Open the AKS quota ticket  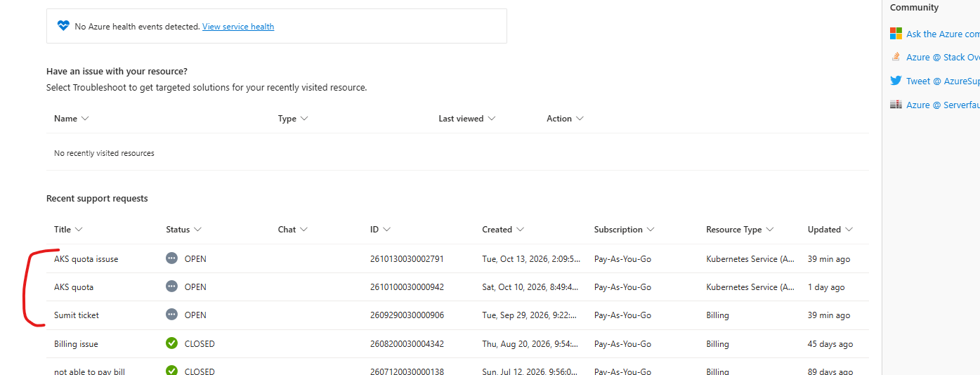pyautogui.click(x=74, y=287)
